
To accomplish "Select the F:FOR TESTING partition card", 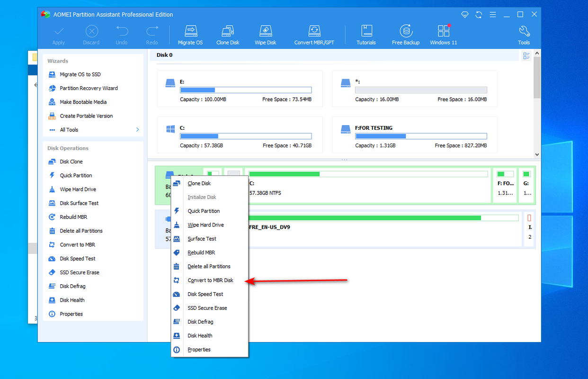I will click(x=415, y=135).
